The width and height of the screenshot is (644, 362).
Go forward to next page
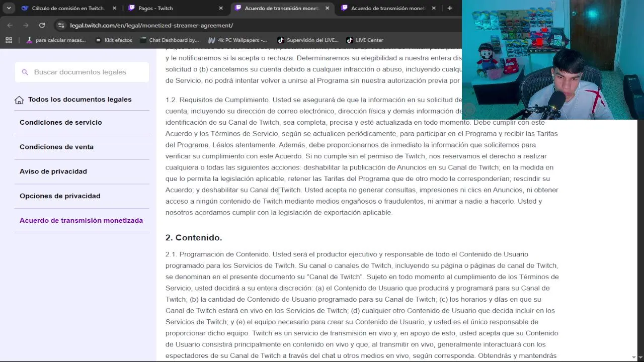tap(26, 25)
